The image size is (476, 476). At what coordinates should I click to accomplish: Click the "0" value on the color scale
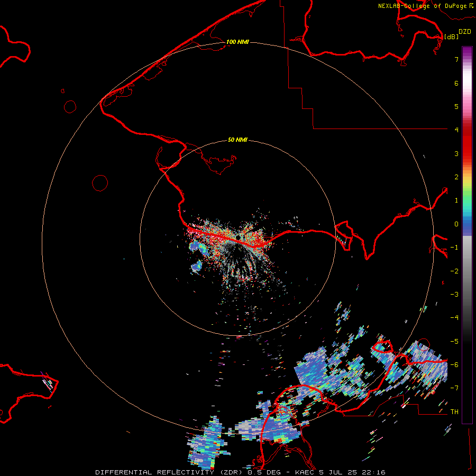(456, 224)
